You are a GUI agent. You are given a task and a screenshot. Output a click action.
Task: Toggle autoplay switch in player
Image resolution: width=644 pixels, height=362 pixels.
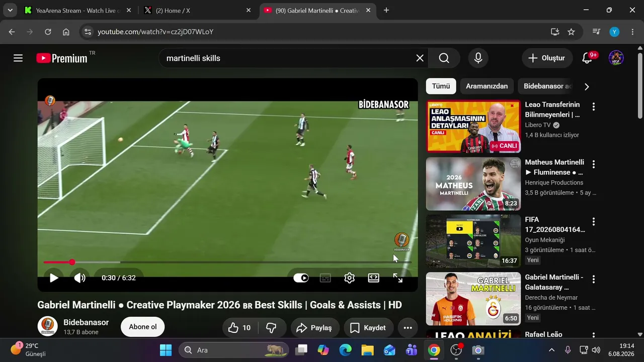coord(301,278)
